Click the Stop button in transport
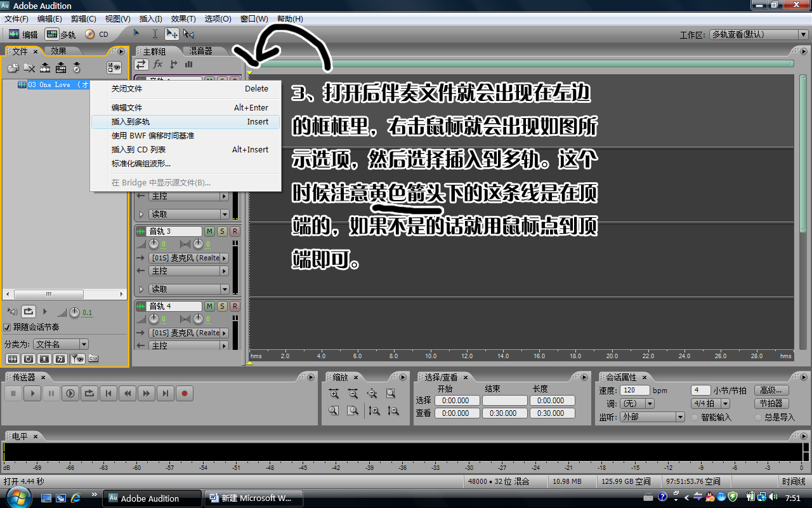The width and height of the screenshot is (812, 508). [x=13, y=394]
